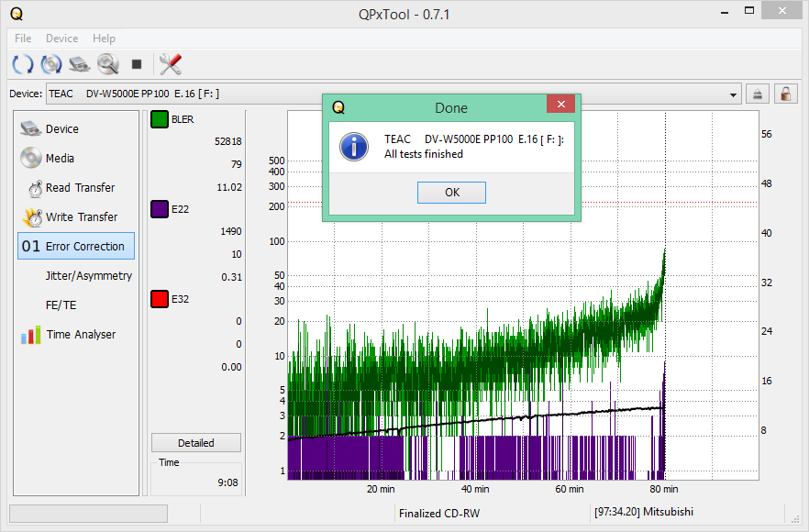Open the Device menu

(62, 39)
